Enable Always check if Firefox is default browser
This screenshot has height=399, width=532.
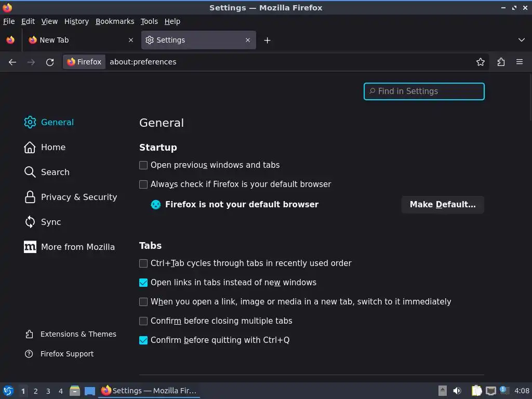143,184
